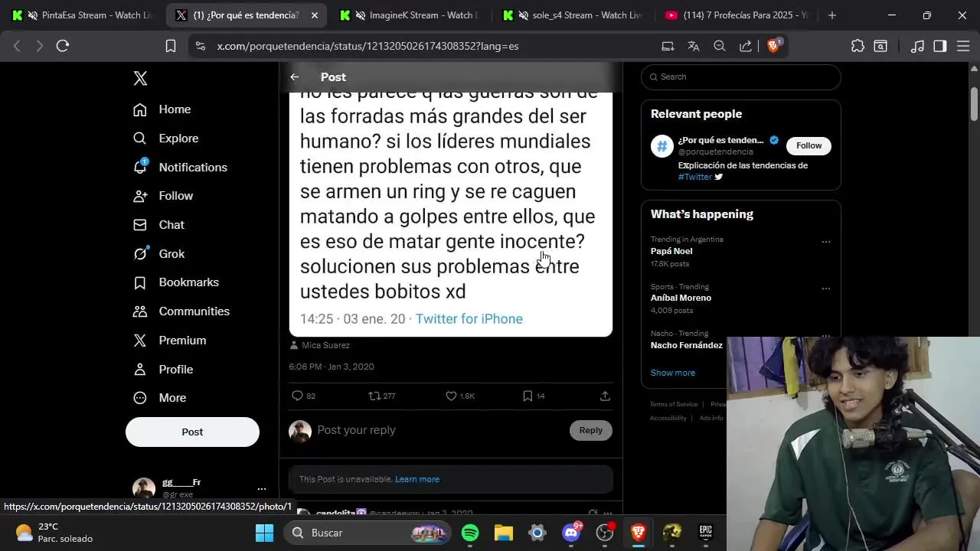Open Bookmarks in the sidebar
Viewport: 980px width, 551px height.
[x=176, y=282]
